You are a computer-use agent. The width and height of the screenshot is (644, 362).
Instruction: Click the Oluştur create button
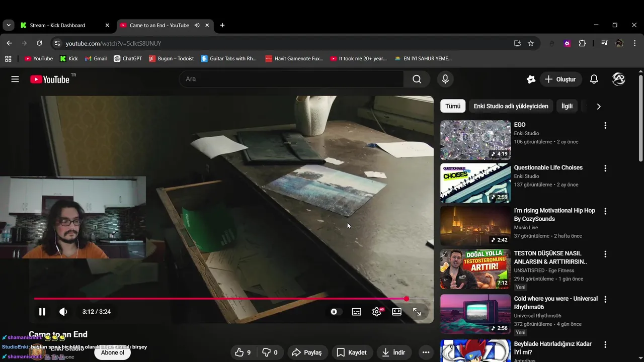pyautogui.click(x=560, y=79)
